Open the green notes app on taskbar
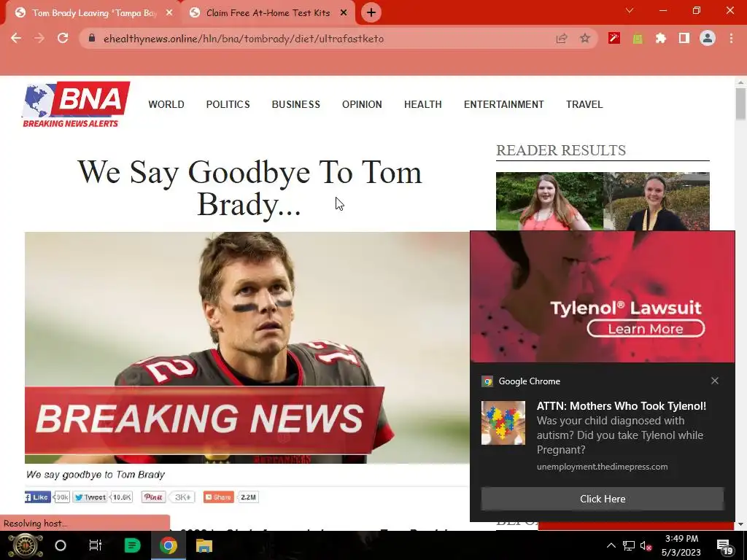The width and height of the screenshot is (747, 560). (x=132, y=545)
